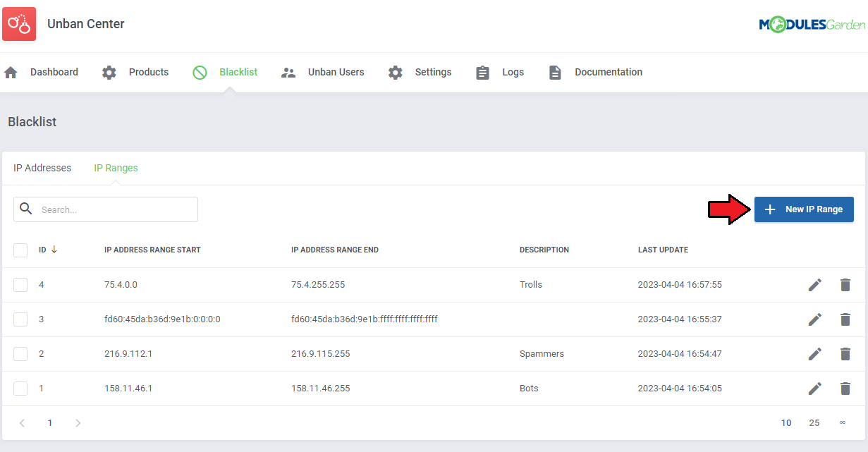Click the timestamp 2023-04-04 16:54:05
This screenshot has height=452, width=868.
pyautogui.click(x=680, y=389)
